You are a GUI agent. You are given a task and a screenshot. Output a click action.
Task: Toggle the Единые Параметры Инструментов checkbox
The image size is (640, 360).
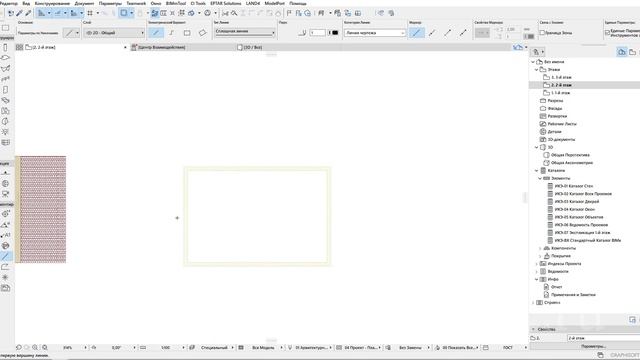tap(607, 33)
